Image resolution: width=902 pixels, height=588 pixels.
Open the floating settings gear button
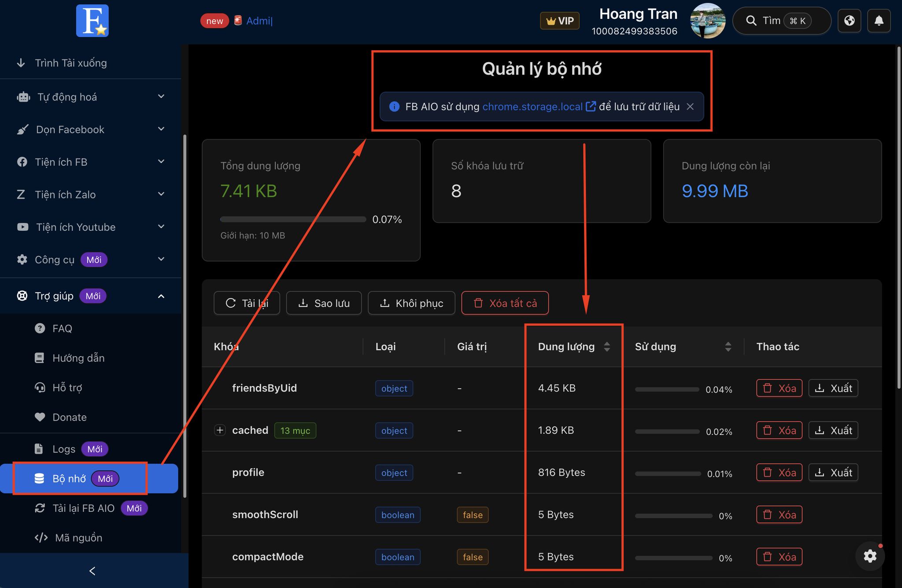click(870, 556)
